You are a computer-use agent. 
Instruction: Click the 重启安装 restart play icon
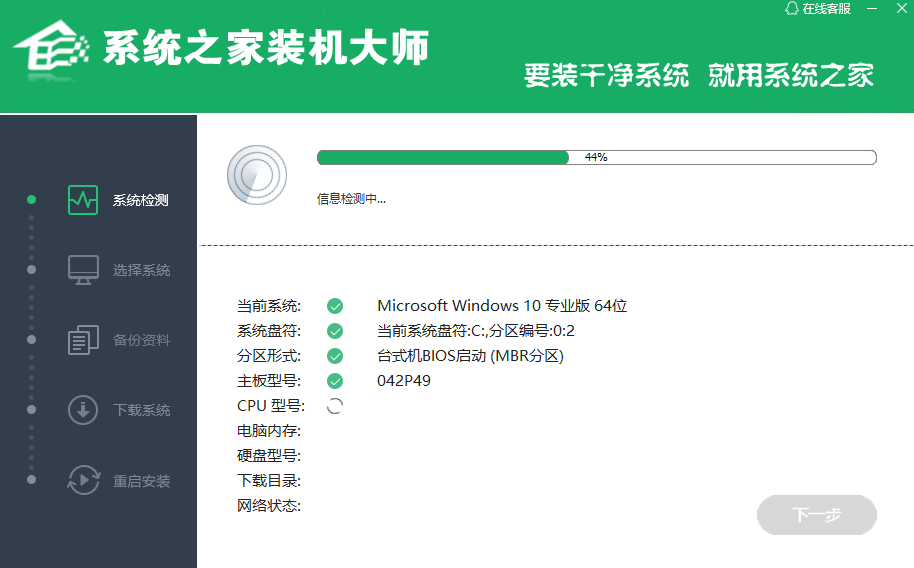pos(83,480)
